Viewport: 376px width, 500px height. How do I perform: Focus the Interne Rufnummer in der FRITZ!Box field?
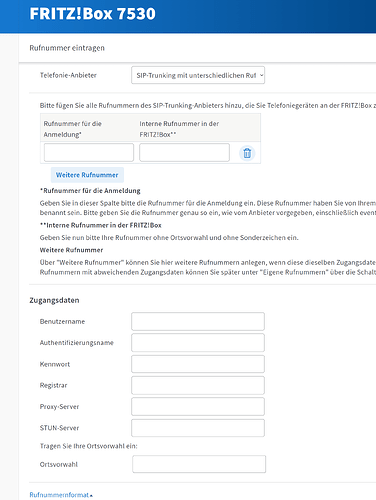[x=184, y=152]
